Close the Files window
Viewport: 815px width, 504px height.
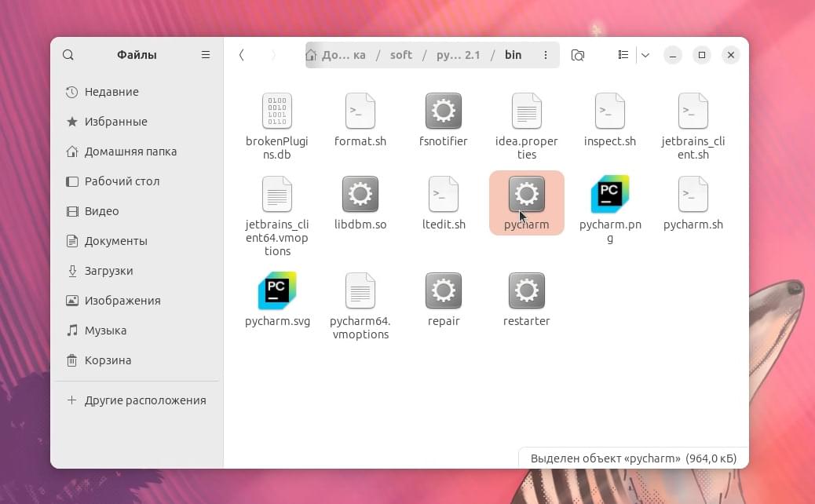[x=731, y=55]
